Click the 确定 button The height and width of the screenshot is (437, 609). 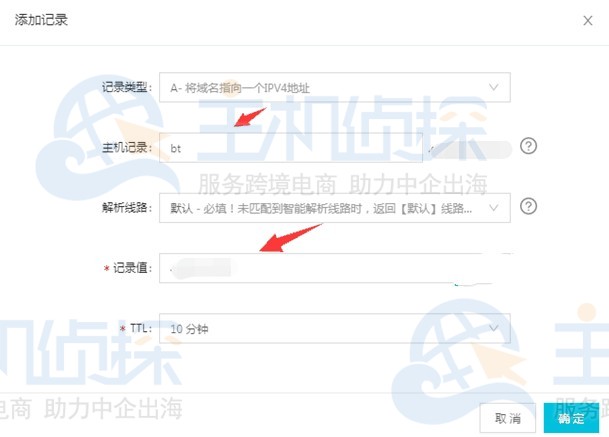pyautogui.click(x=571, y=418)
